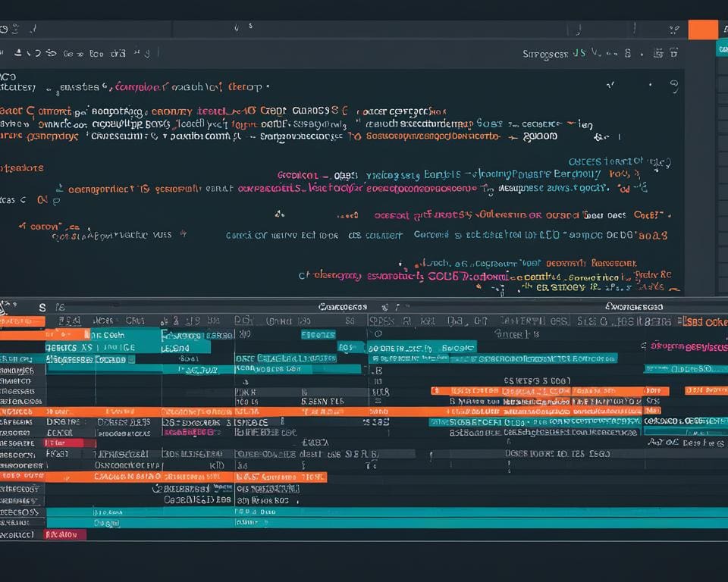
Task: Click the icon in the top-left corner of the toolbar
Action: click(x=5, y=29)
